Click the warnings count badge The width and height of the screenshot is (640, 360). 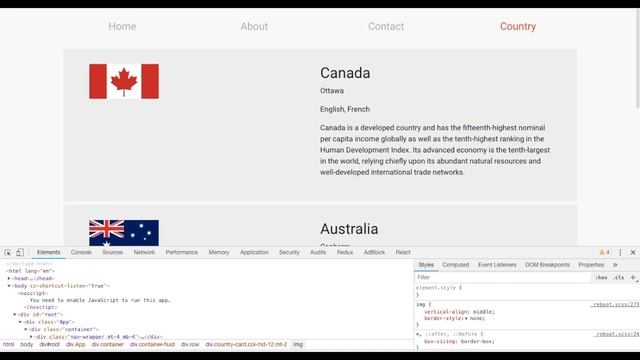click(x=604, y=253)
